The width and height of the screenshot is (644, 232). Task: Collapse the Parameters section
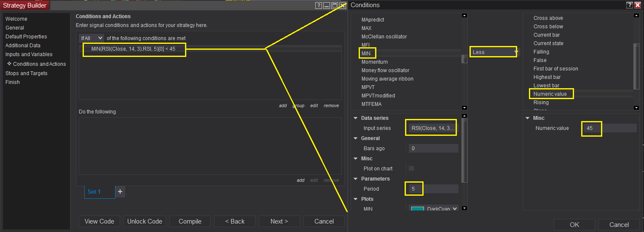(x=356, y=179)
